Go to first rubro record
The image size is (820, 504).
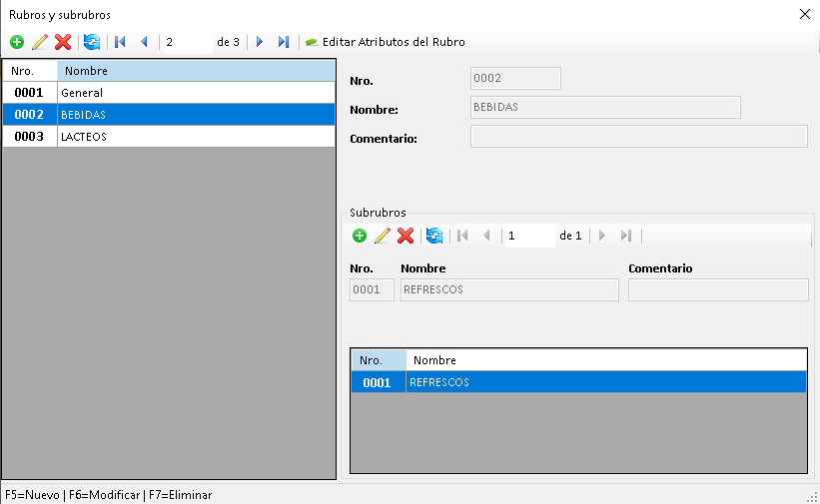coord(120,42)
